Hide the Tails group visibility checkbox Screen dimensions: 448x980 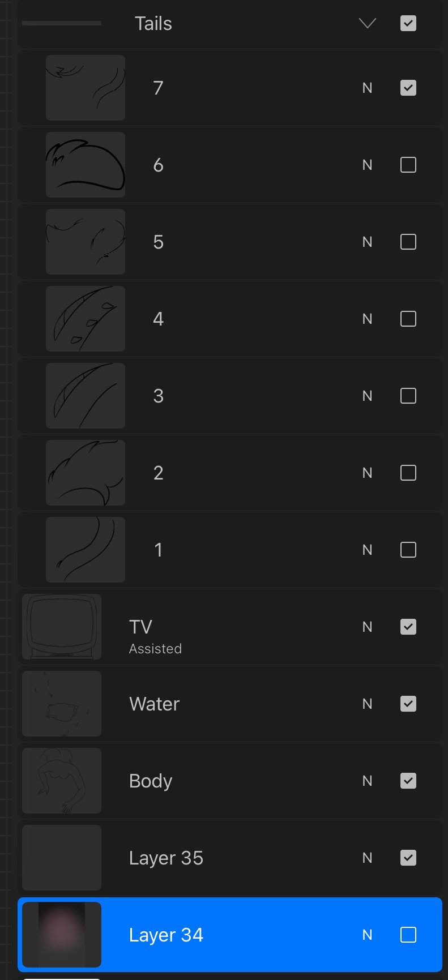coord(408,23)
